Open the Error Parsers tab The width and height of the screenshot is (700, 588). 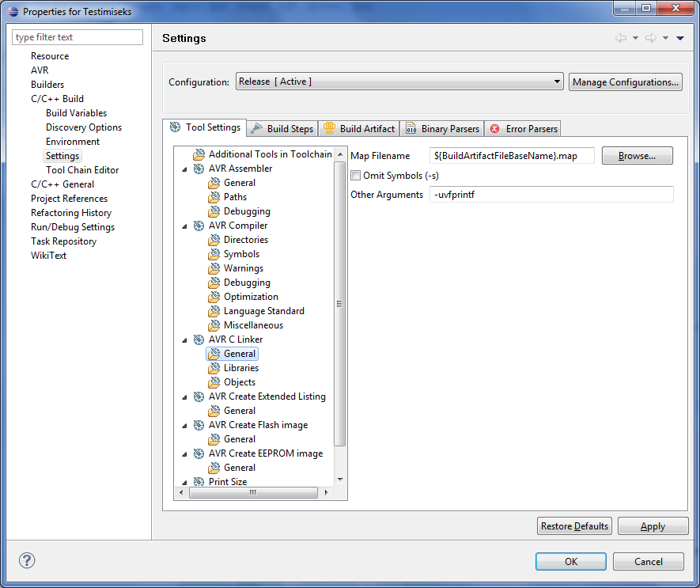coord(524,128)
